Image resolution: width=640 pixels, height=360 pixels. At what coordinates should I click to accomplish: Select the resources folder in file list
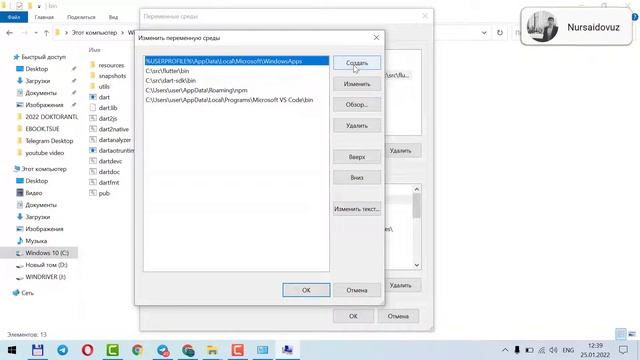(x=111, y=65)
